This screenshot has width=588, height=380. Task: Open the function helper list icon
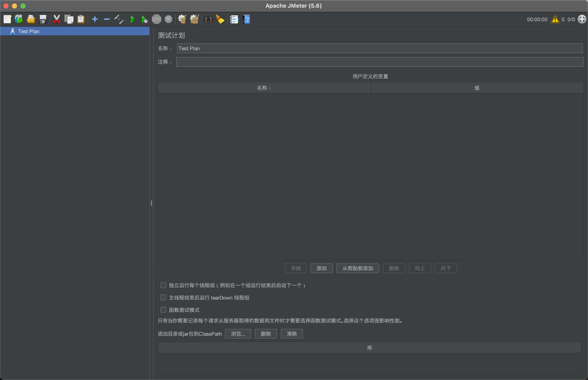pos(234,19)
